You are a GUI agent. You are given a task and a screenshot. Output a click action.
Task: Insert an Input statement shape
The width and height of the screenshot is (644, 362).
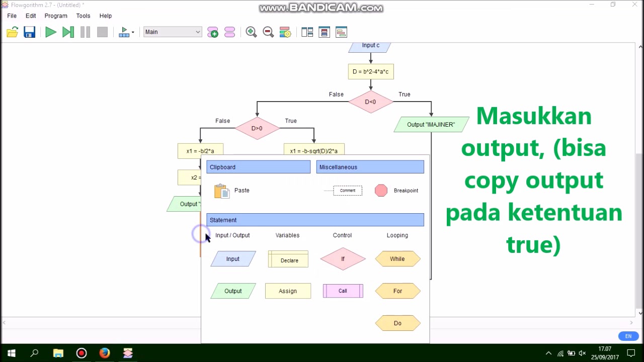pyautogui.click(x=233, y=259)
